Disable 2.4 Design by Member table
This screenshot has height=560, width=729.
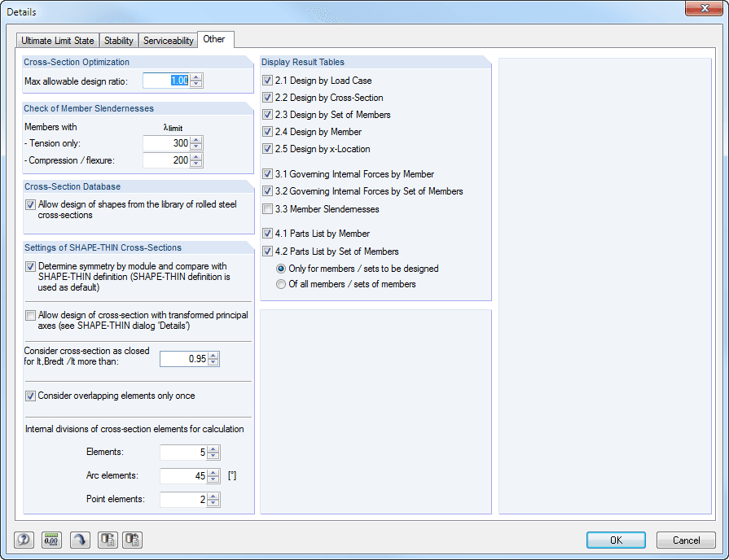267,132
